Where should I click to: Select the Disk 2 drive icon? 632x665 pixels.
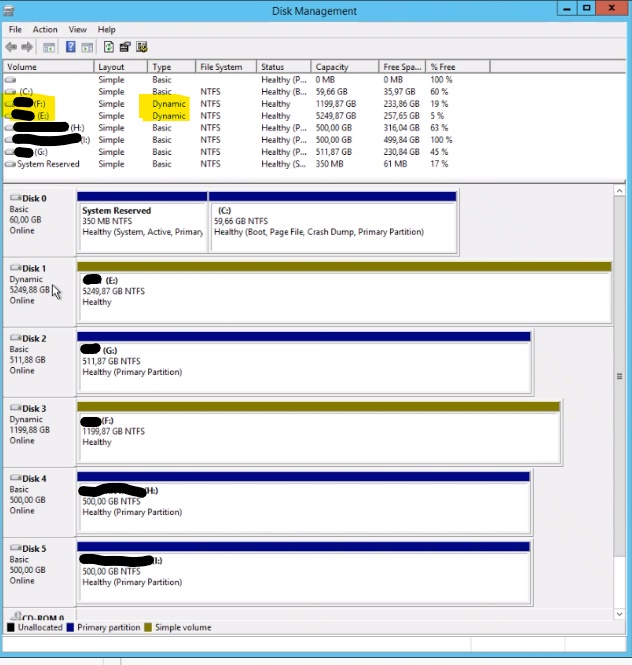(x=15, y=338)
